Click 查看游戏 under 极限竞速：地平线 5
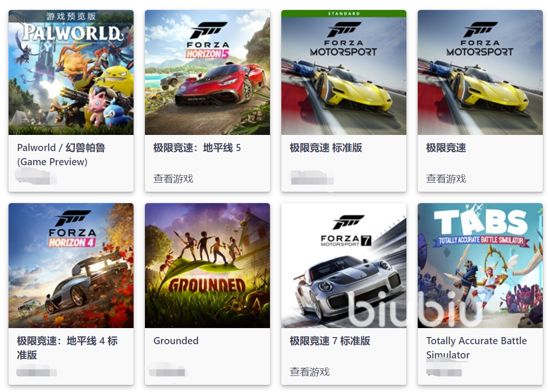Viewport: 548px width, 392px height. 173,178
